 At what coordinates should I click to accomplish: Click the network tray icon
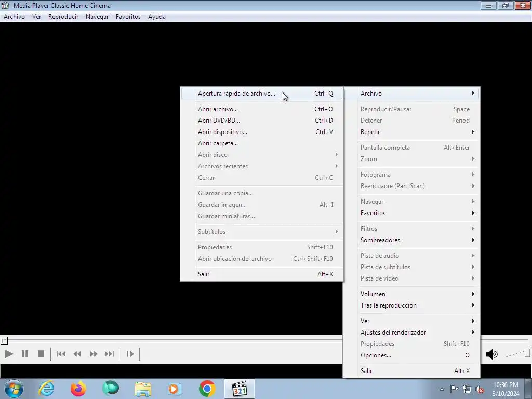click(x=467, y=389)
